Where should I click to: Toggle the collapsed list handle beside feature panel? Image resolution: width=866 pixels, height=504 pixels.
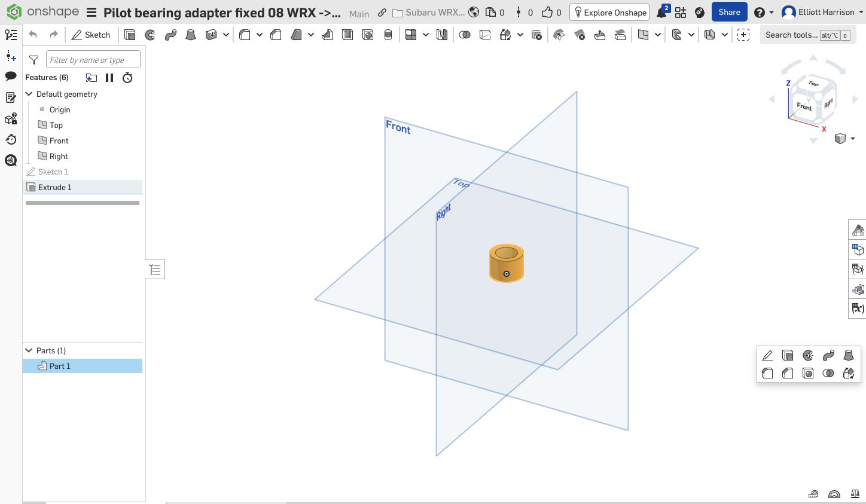coord(155,270)
